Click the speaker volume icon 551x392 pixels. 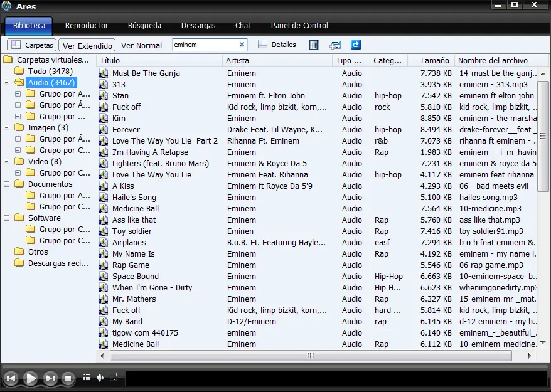coord(100,378)
